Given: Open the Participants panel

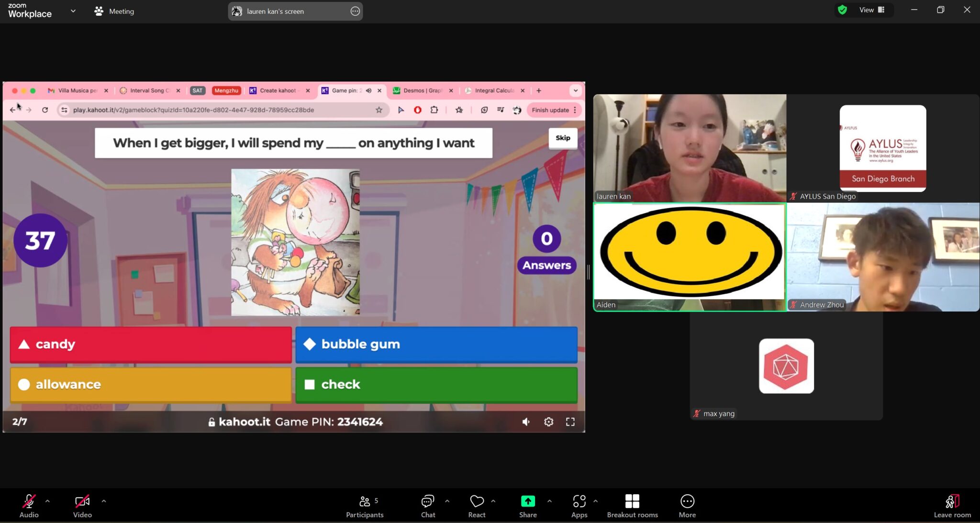Looking at the screenshot, I should click(365, 506).
